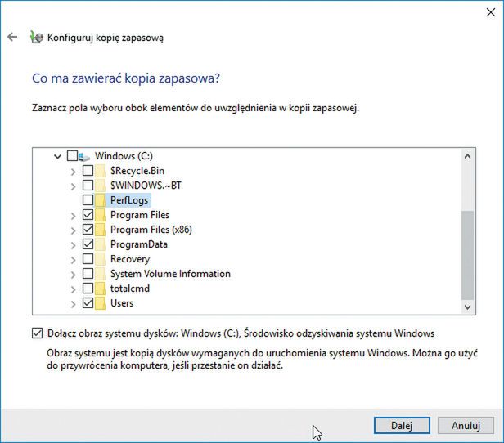Screen dimensions: 504x443
Task: Click the backup wizard icon beside the title
Action: tap(36, 38)
